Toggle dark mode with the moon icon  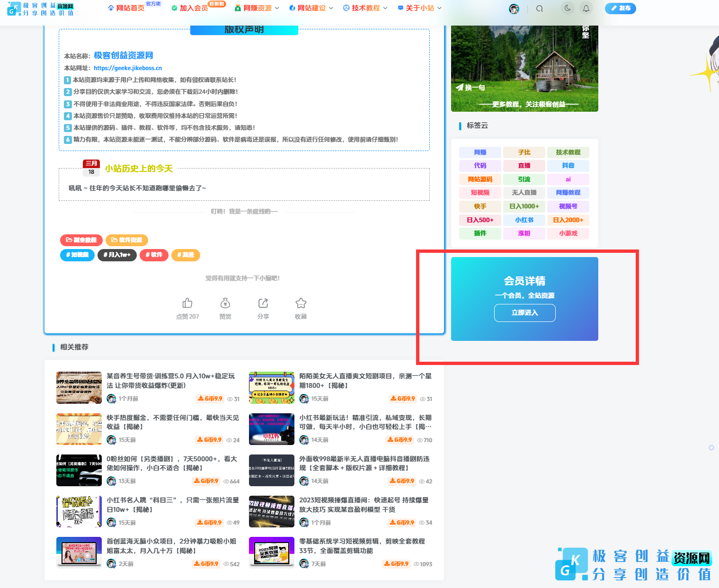568,8
